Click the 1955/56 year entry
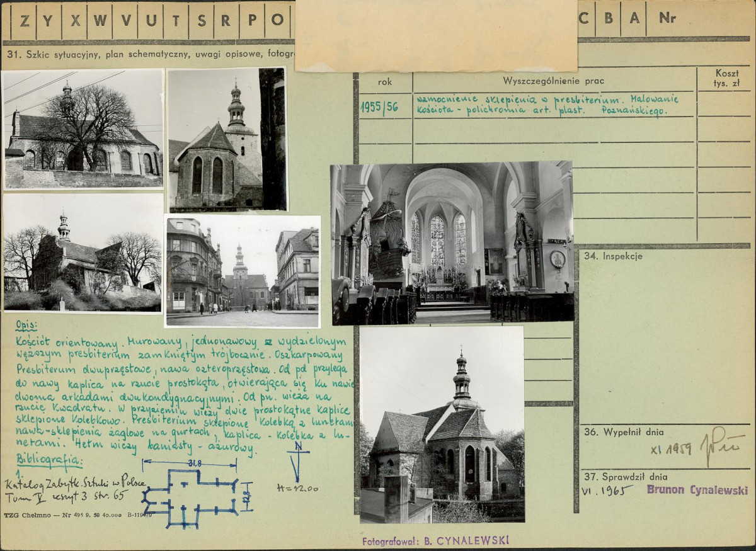756x551 pixels. [x=379, y=106]
